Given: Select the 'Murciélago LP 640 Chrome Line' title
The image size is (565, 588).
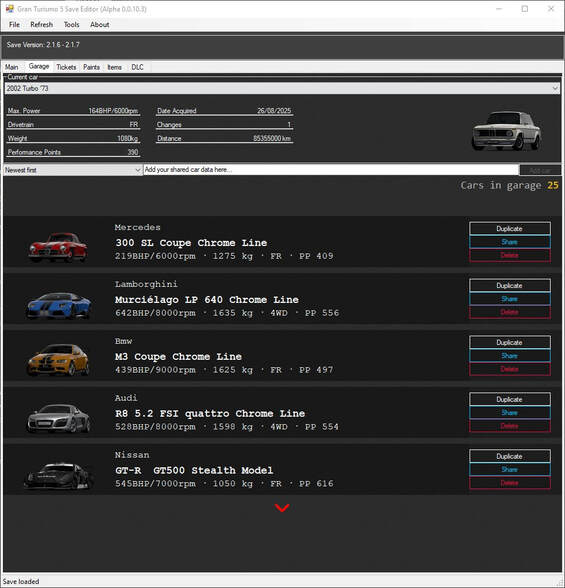Looking at the screenshot, I should pyautogui.click(x=207, y=300).
